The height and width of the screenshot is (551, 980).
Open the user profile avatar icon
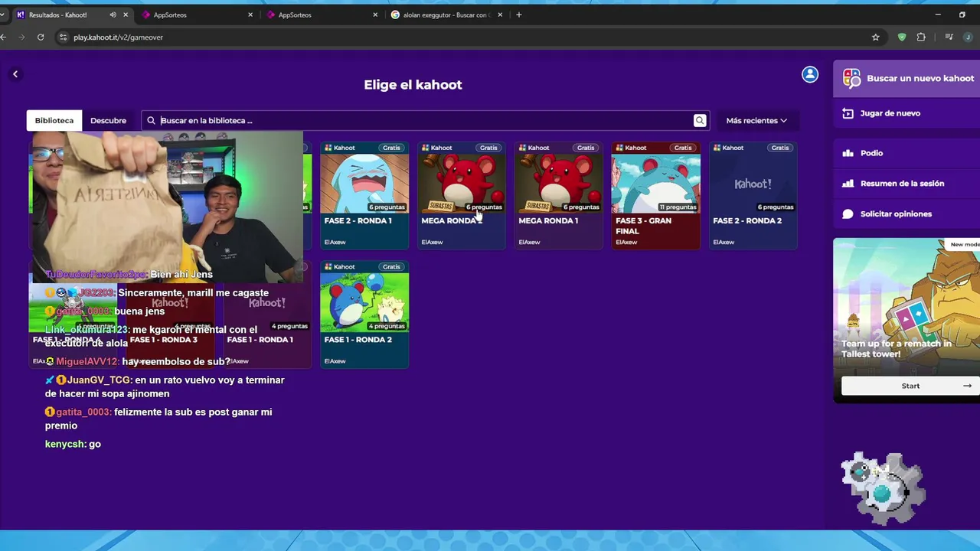click(810, 74)
